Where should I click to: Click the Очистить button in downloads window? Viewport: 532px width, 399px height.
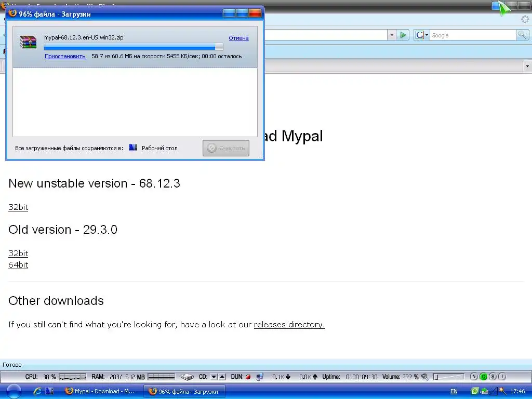point(226,148)
